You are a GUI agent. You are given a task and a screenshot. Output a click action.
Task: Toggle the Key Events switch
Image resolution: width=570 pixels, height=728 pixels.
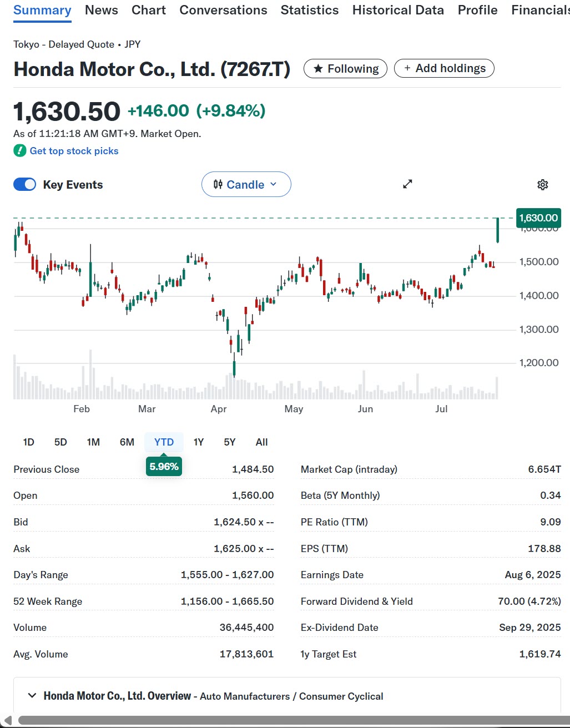24,185
